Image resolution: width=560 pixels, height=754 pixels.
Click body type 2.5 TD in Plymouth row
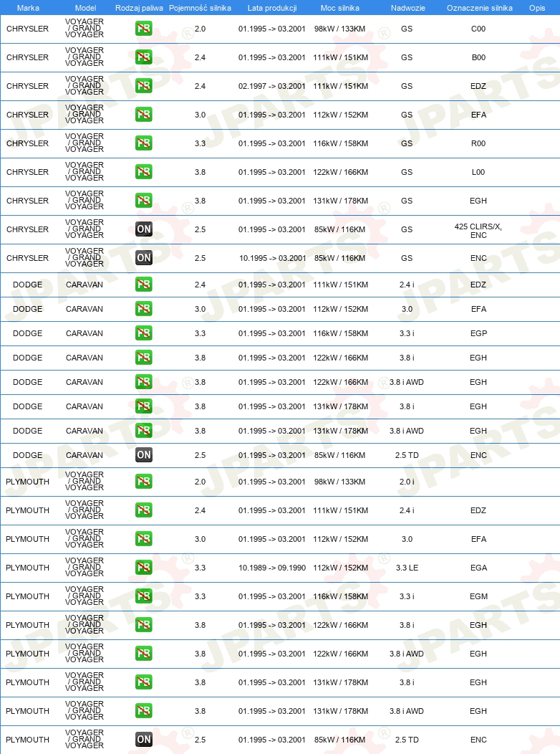(407, 740)
